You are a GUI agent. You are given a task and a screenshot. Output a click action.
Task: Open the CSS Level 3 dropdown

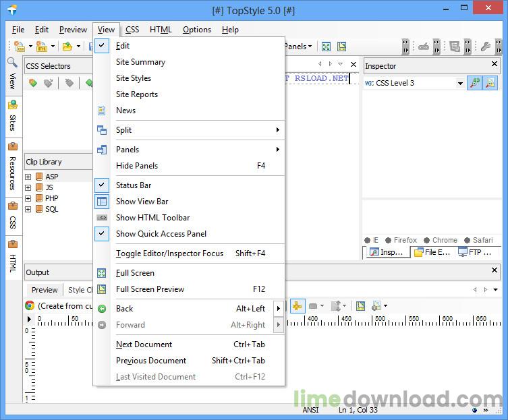pyautogui.click(x=460, y=83)
